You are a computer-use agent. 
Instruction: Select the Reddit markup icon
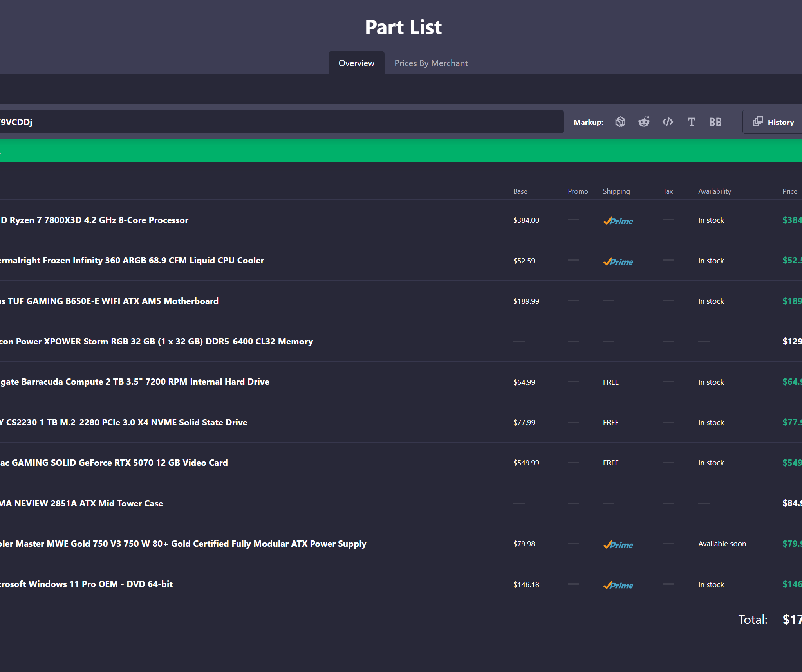(644, 122)
